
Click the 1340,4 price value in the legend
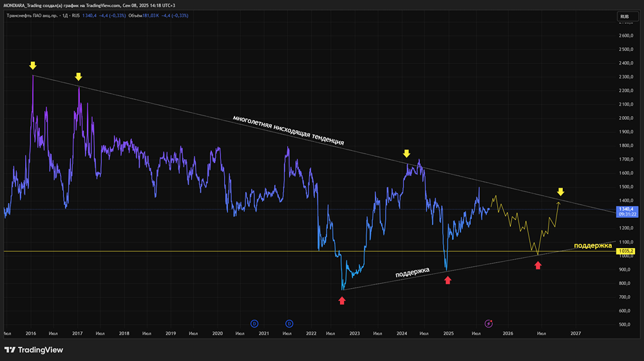click(90, 15)
